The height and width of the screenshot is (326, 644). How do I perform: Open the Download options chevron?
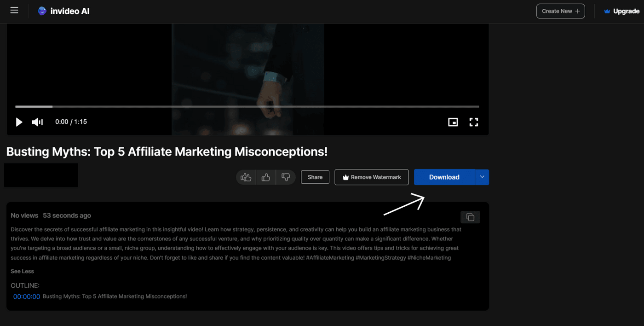(x=482, y=177)
